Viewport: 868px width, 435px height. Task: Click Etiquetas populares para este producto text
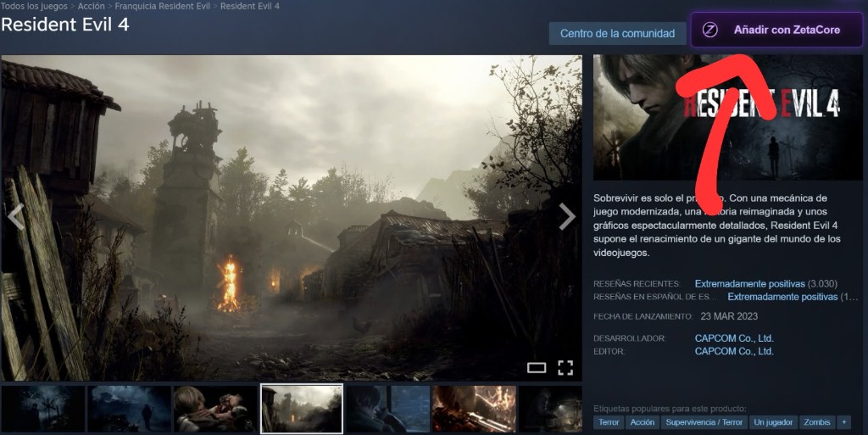click(670, 409)
